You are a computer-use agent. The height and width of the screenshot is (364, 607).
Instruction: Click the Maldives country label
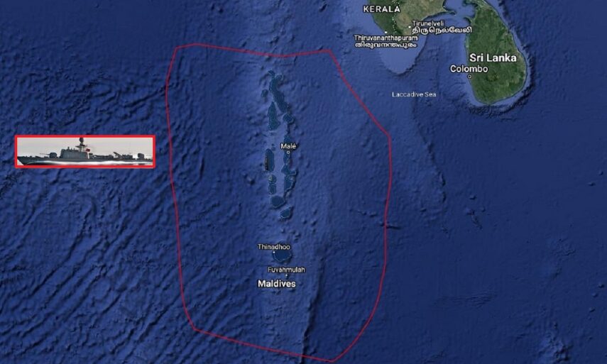pos(277,284)
